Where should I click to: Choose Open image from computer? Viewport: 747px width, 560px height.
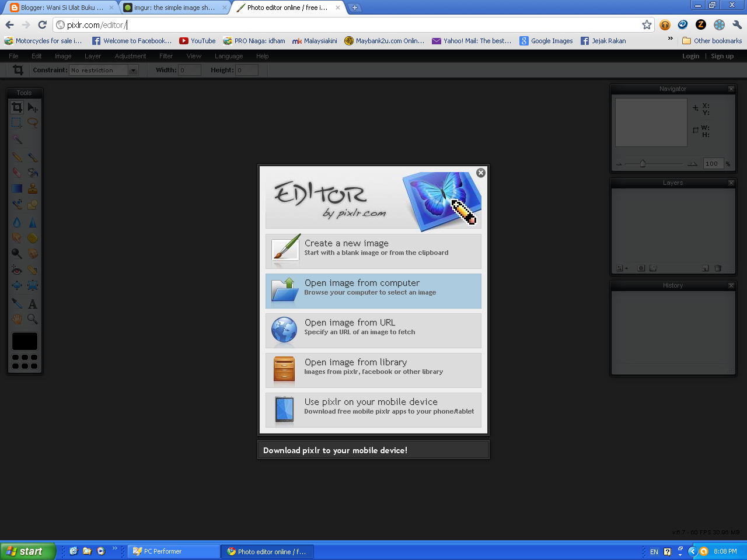click(x=373, y=291)
